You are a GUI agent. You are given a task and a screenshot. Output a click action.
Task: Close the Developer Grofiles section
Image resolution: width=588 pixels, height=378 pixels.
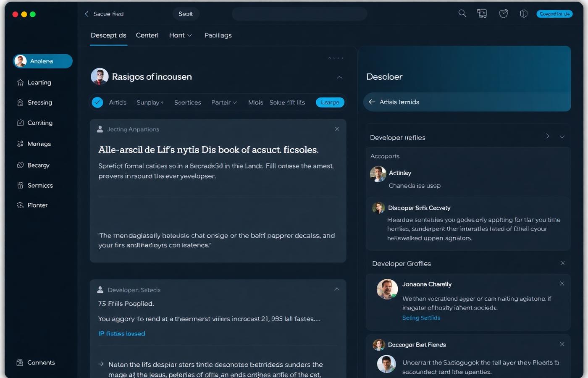click(563, 263)
